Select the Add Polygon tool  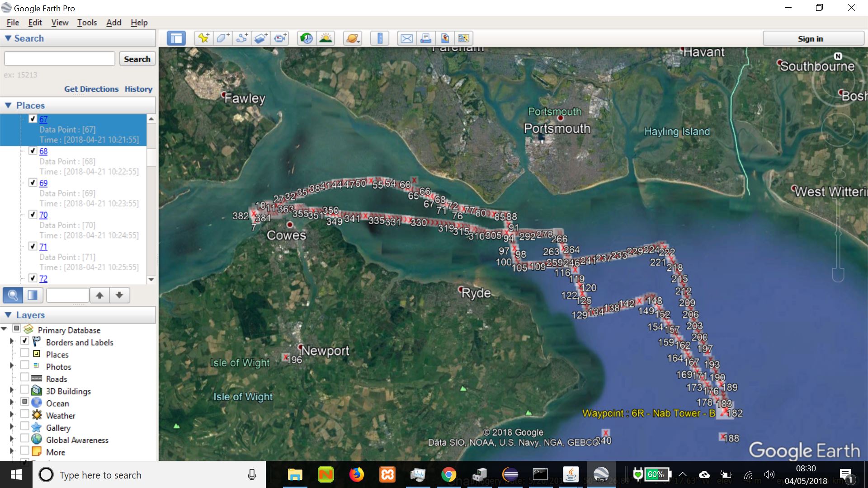pos(222,38)
